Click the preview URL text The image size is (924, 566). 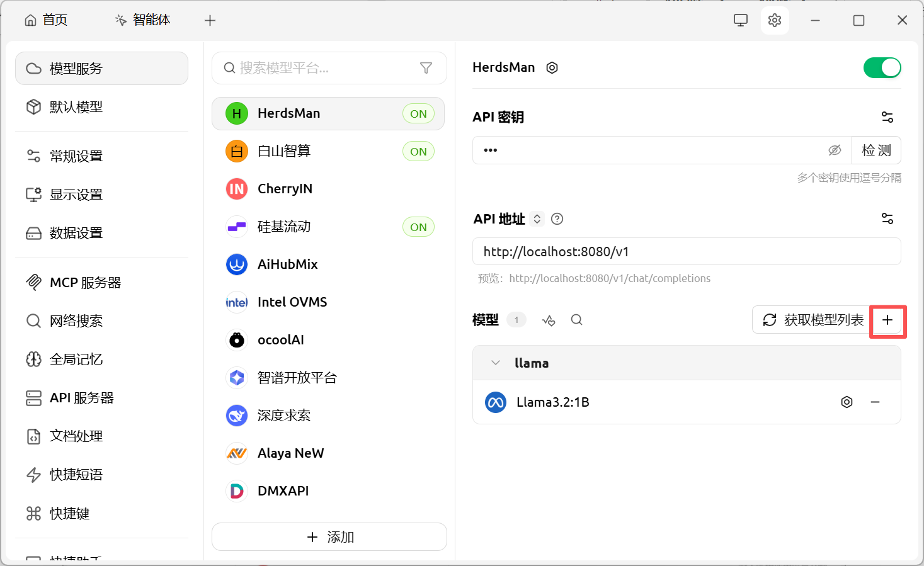[x=610, y=278]
